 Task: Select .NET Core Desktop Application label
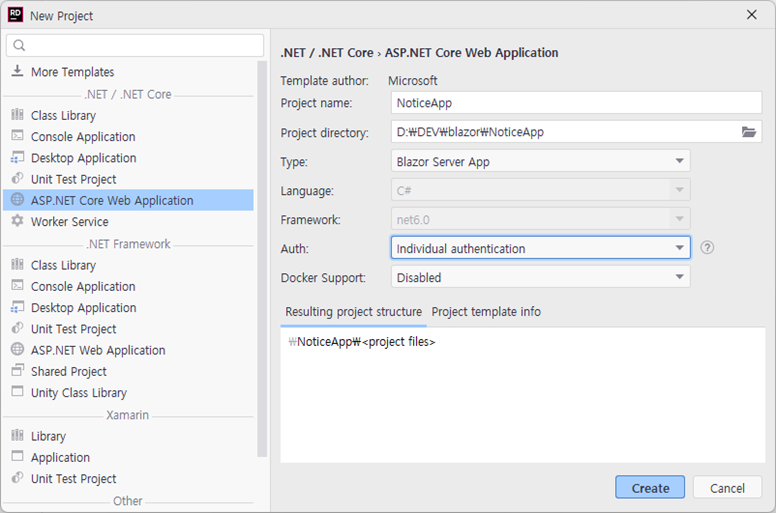(x=83, y=158)
